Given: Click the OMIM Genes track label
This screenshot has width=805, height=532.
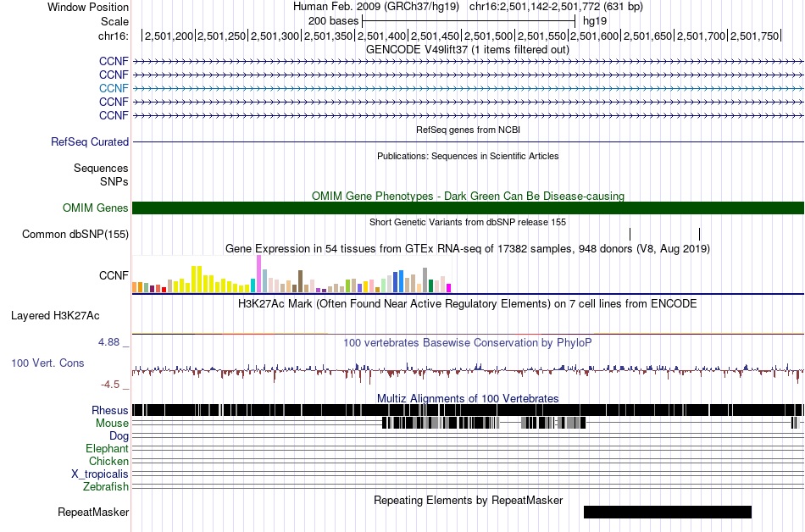Looking at the screenshot, I should [96, 208].
